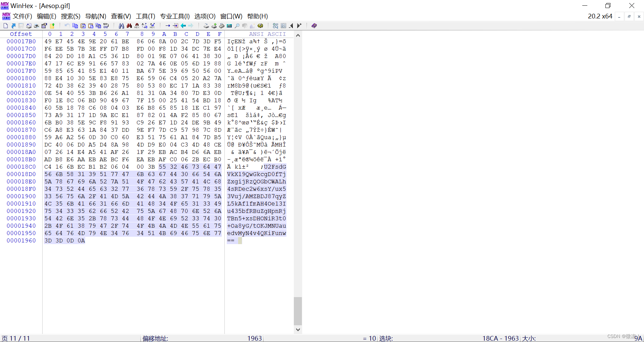Open the 搜索(S) menu
This screenshot has width=644, height=342.
(71, 16)
